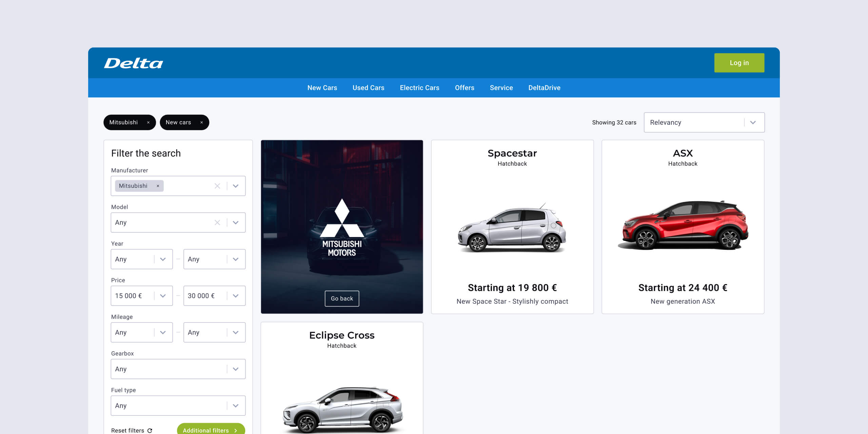Open the 15 000 € minimum price dropdown
This screenshot has height=434, width=868.
[142, 296]
